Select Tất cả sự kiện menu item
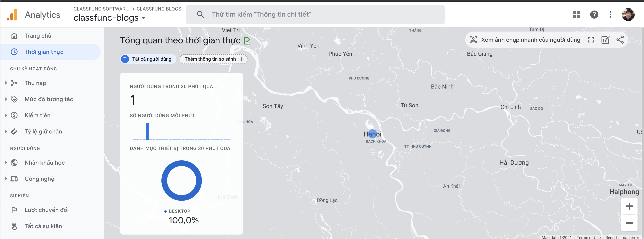 43,226
